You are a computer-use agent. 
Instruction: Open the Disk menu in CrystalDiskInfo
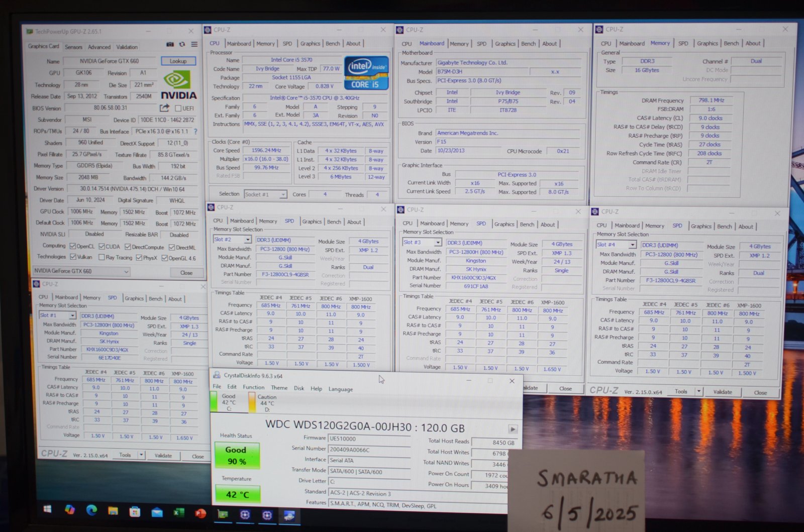click(299, 388)
